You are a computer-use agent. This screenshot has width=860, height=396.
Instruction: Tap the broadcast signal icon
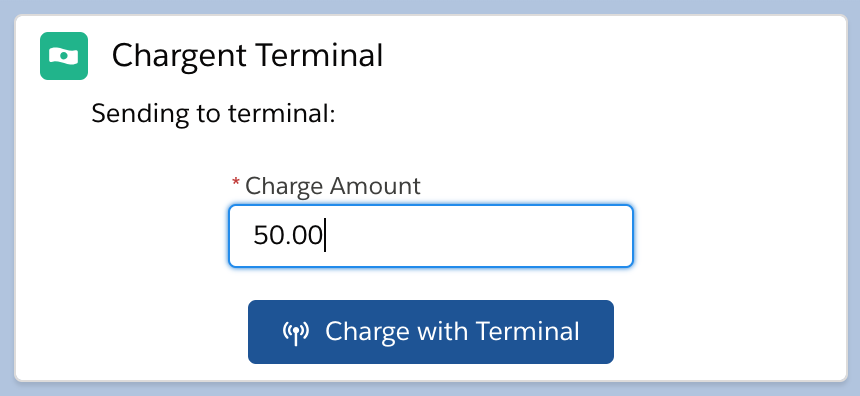click(296, 332)
